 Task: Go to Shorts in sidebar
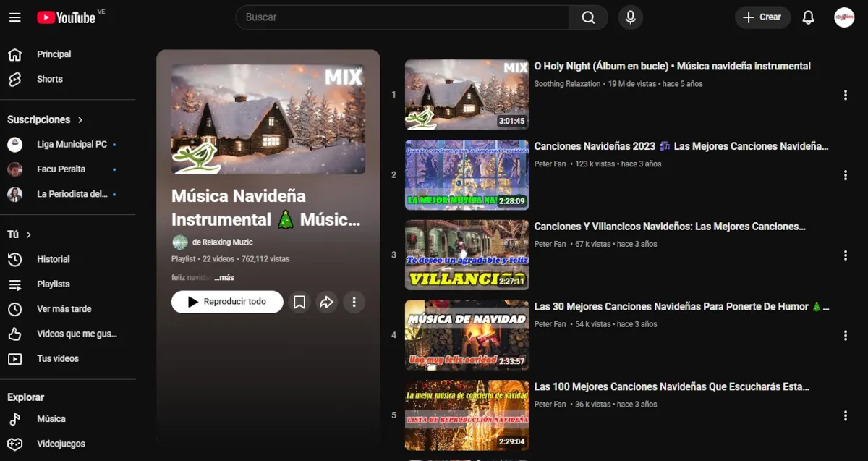(x=49, y=79)
